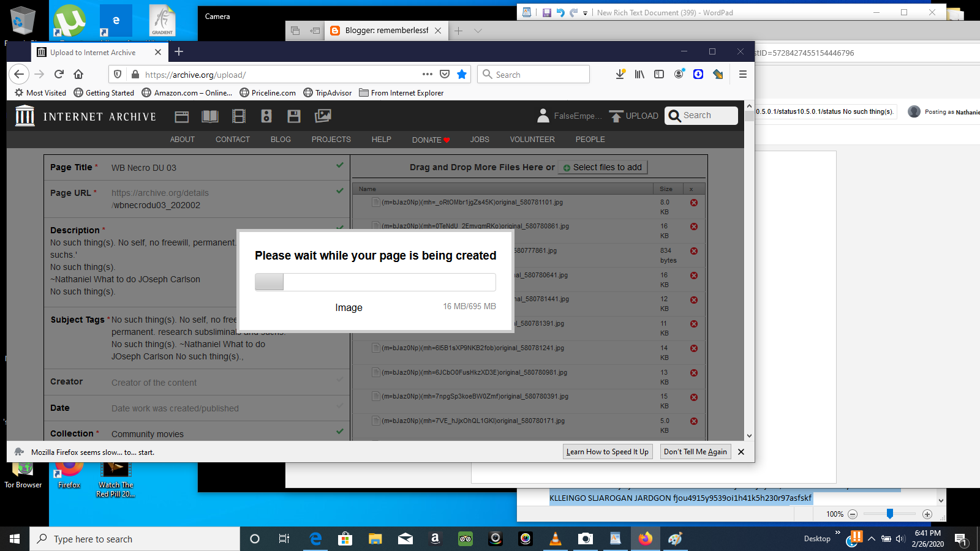Click Select files to add button
980x551 pixels.
point(603,167)
